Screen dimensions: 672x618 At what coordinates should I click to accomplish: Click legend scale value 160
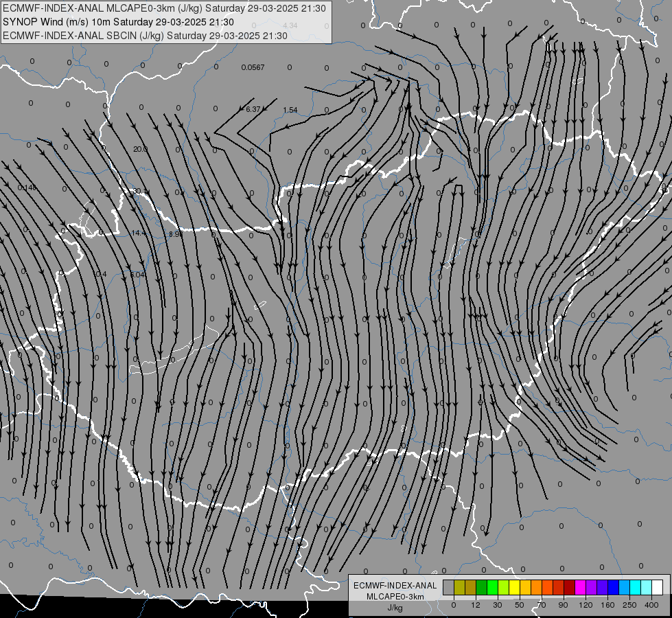point(607,605)
